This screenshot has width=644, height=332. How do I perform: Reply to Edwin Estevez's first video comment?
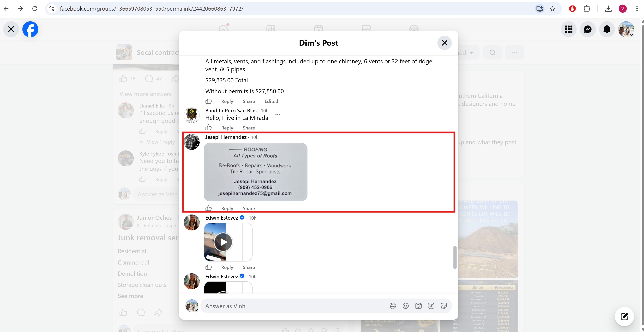coord(227,267)
